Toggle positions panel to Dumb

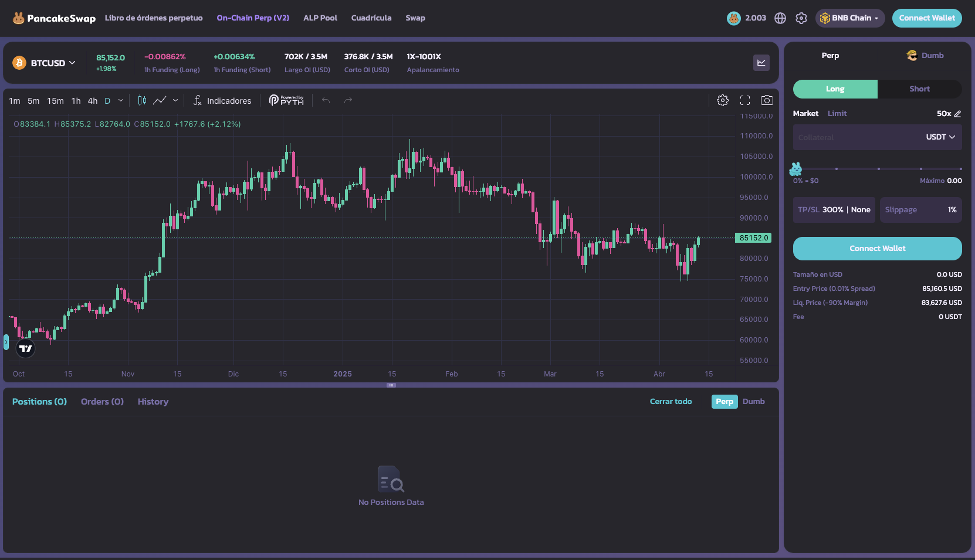(x=754, y=402)
